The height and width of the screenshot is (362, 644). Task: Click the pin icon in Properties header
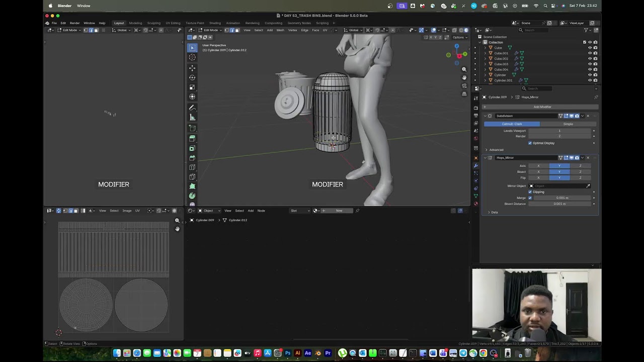596,97
